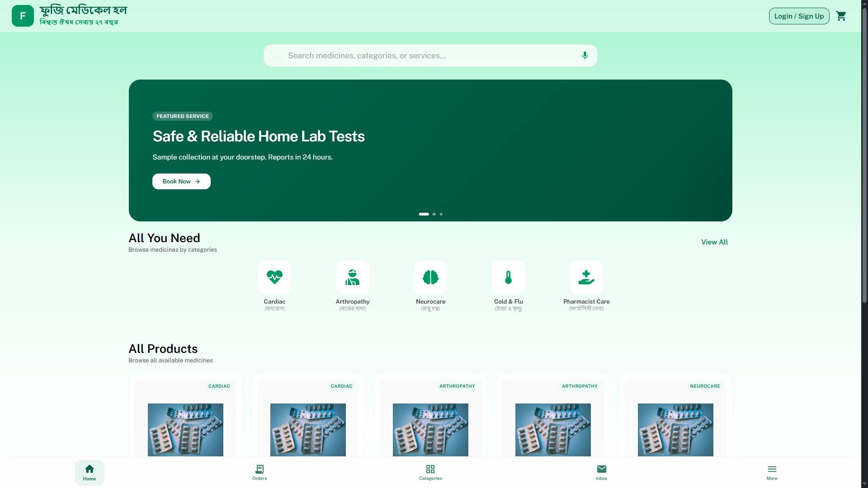Click Login / Sign Up button
This screenshot has height=488, width=868.
pos(799,16)
